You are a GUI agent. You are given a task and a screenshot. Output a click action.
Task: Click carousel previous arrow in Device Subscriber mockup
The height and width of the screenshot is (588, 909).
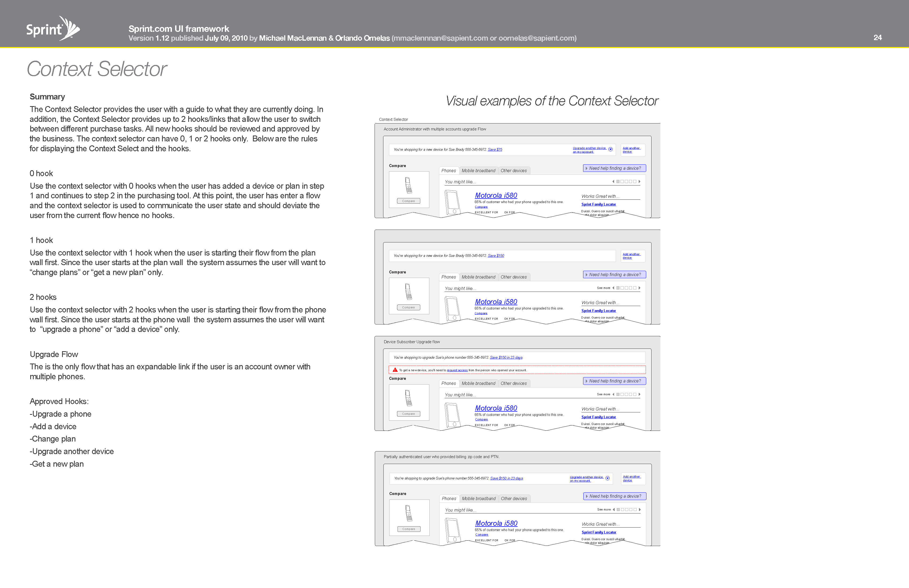coord(613,394)
